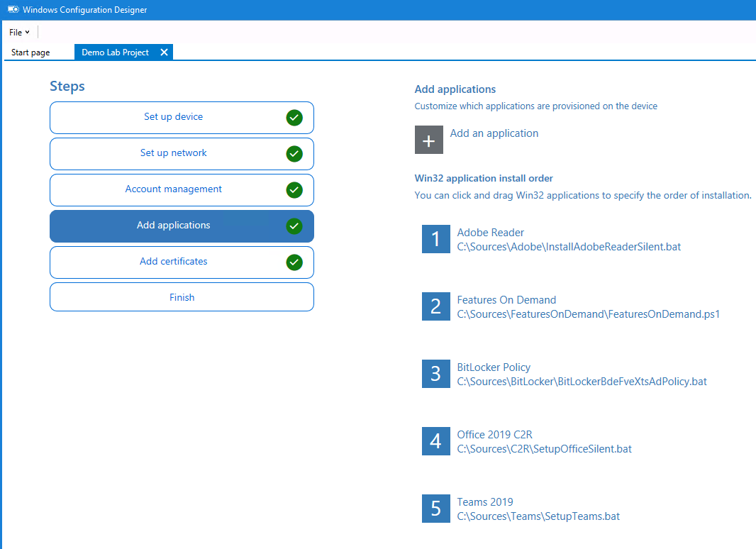The height and width of the screenshot is (549, 756).
Task: Select the Office 2019 C2R application name
Action: pos(495,435)
